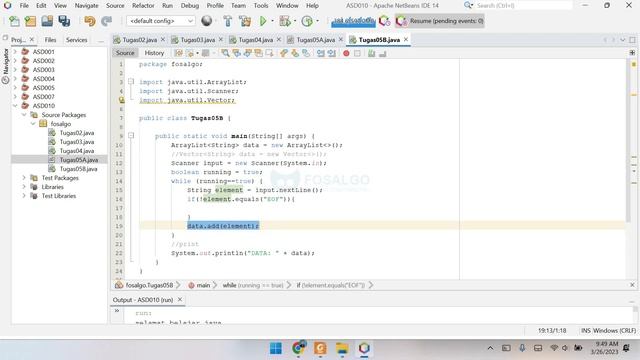Switch editor to Source view
The image size is (640, 360).
coord(125,53)
